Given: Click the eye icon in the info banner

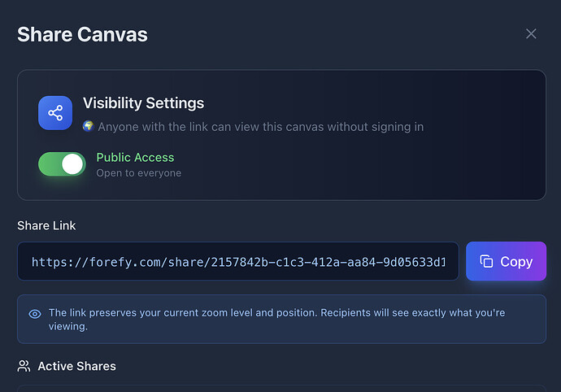Looking at the screenshot, I should (x=35, y=313).
